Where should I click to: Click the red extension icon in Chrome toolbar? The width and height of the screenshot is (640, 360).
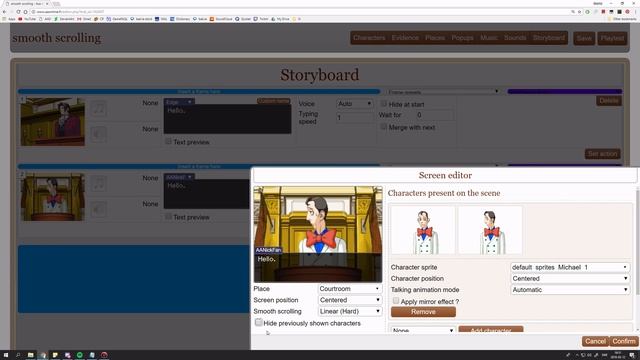point(603,12)
